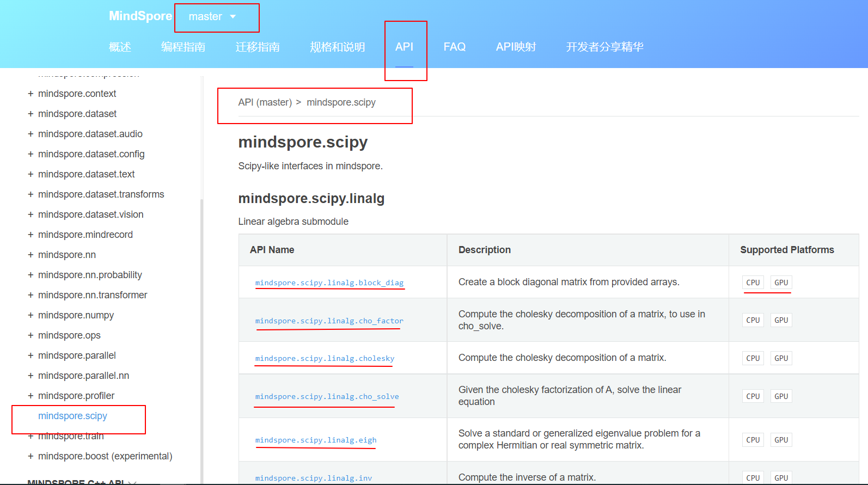Open the 迁移指南 tab
868x485 pixels.
(x=258, y=47)
